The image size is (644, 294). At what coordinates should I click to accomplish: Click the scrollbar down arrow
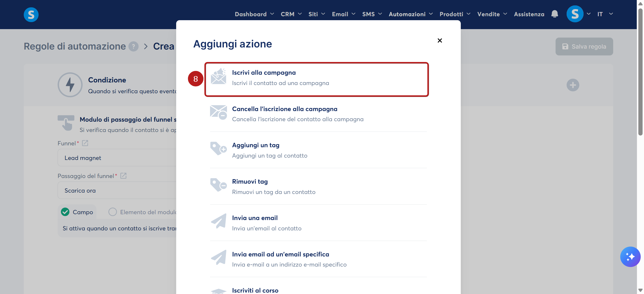click(x=640, y=290)
